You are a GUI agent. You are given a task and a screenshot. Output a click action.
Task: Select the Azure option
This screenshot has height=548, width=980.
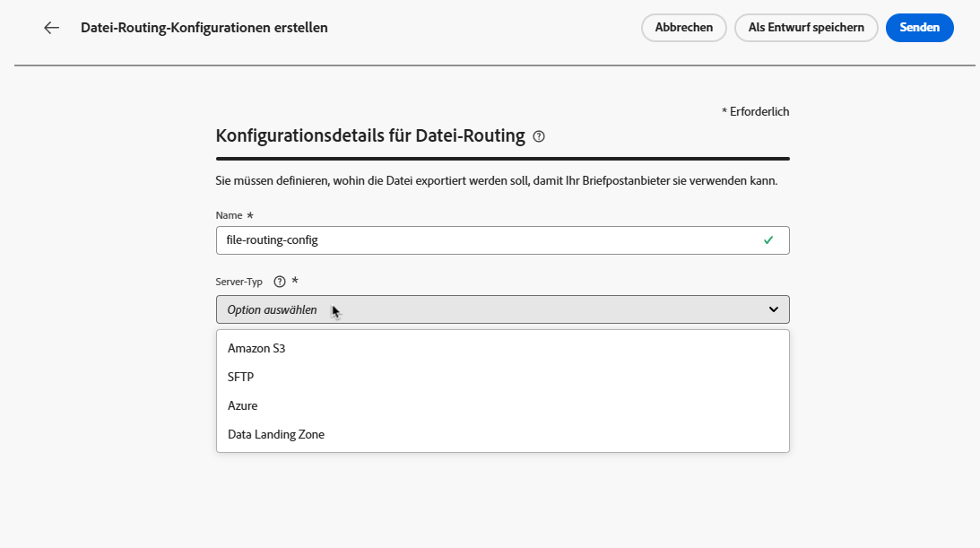pos(502,405)
